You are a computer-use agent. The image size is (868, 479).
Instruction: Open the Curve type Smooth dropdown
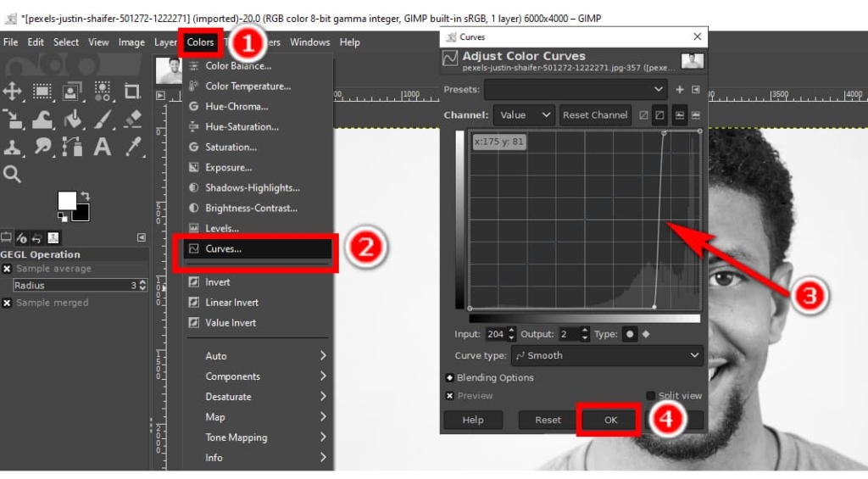point(607,355)
